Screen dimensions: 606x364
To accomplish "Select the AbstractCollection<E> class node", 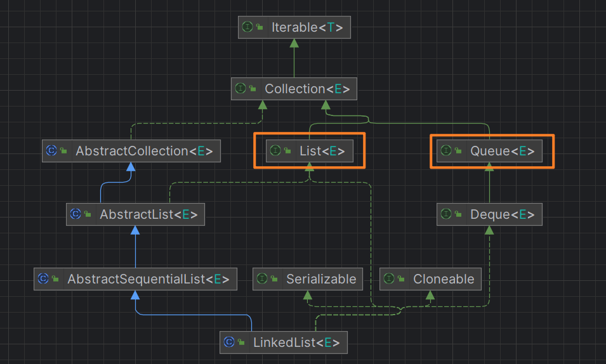I will pos(131,151).
